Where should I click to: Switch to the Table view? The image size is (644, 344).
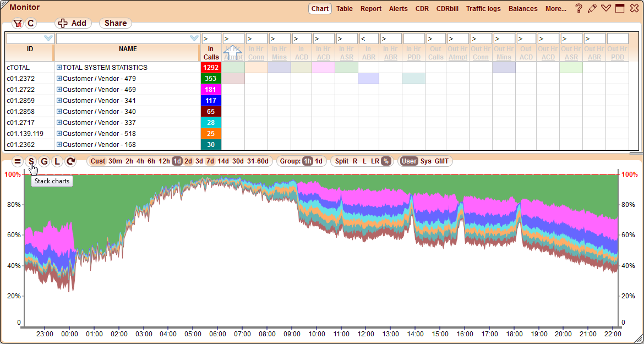tap(345, 9)
